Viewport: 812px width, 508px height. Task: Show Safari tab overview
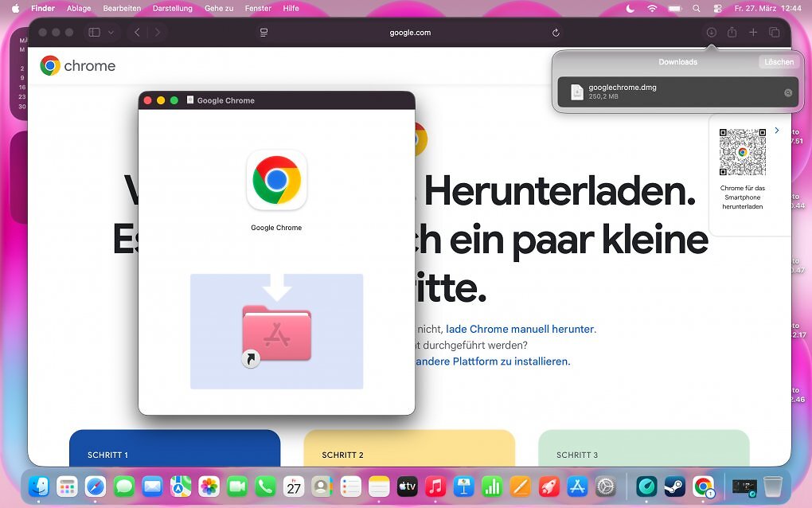pos(775,32)
